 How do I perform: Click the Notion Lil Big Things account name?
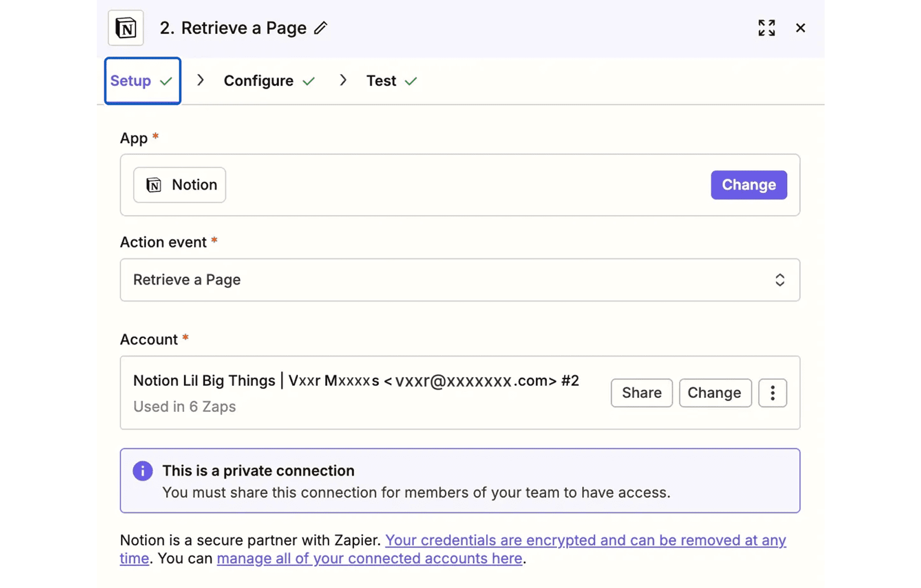pyautogui.click(x=356, y=380)
